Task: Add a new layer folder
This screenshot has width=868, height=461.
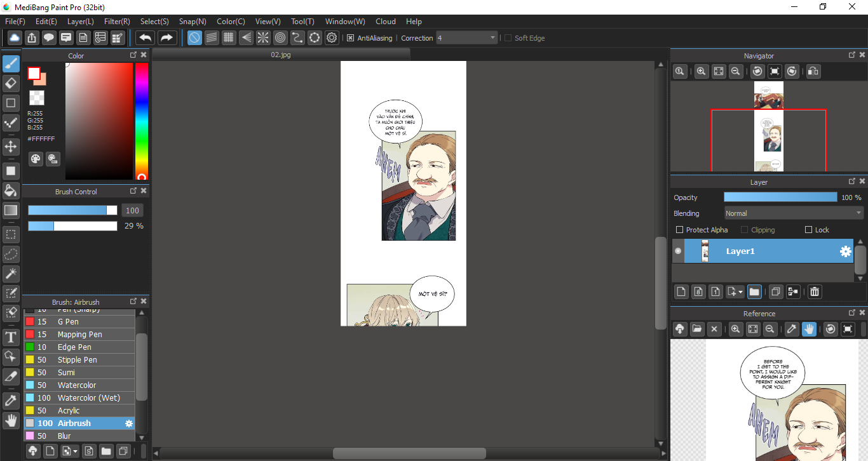Action: point(754,291)
